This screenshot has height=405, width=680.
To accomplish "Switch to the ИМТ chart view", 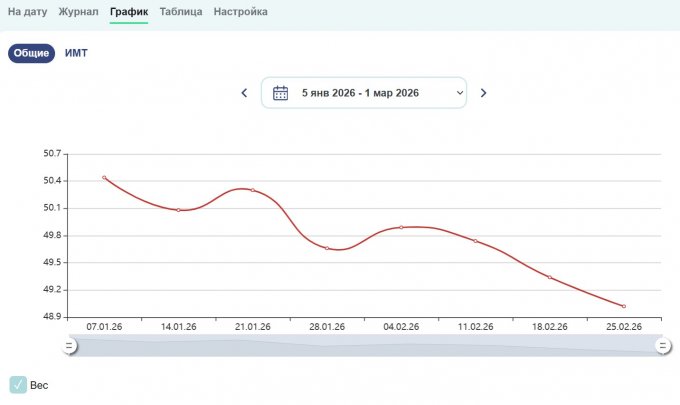I will [x=76, y=53].
